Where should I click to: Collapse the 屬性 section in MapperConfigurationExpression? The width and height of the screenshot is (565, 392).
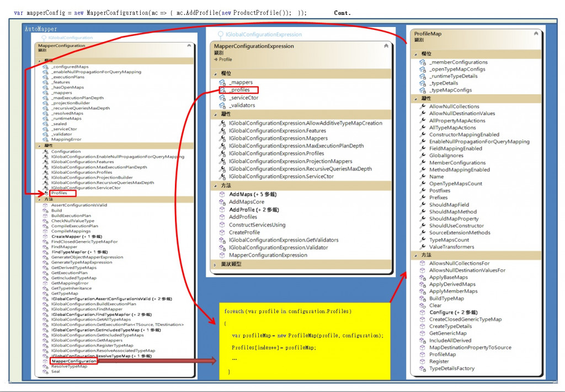(215, 115)
